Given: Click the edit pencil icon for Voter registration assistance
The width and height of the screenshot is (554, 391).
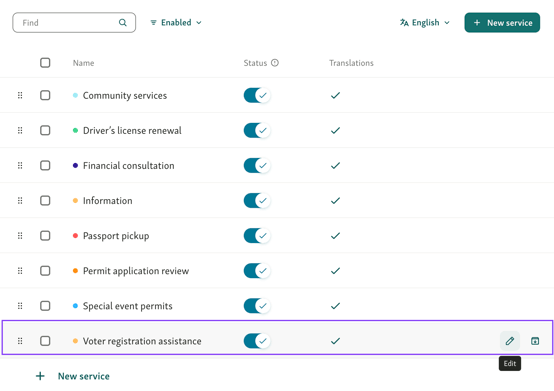Looking at the screenshot, I should pos(509,341).
